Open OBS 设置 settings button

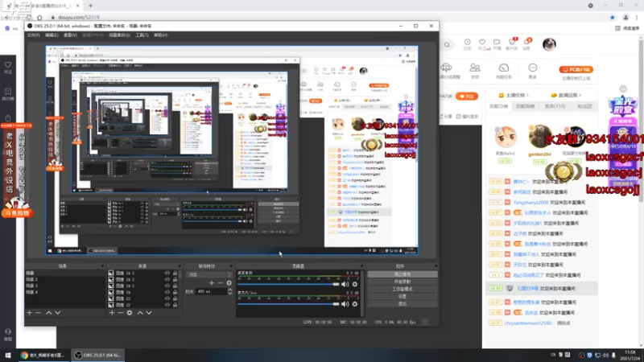(x=402, y=296)
